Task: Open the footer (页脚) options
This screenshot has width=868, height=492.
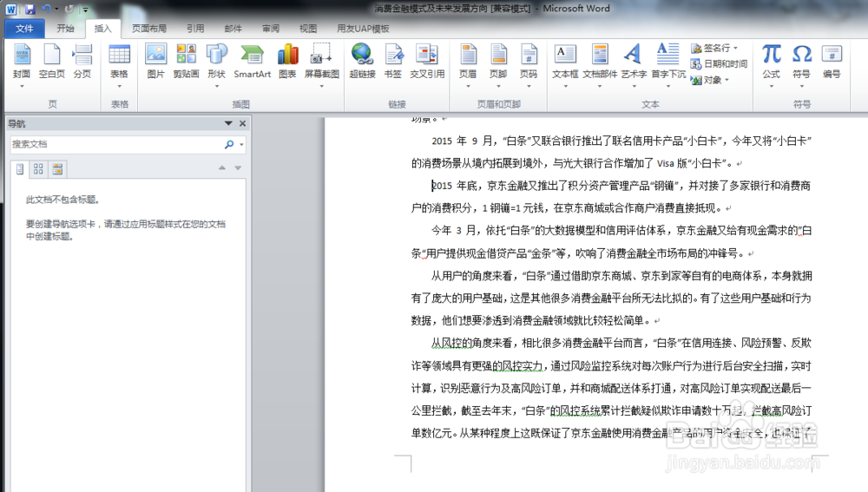Action: (498, 65)
